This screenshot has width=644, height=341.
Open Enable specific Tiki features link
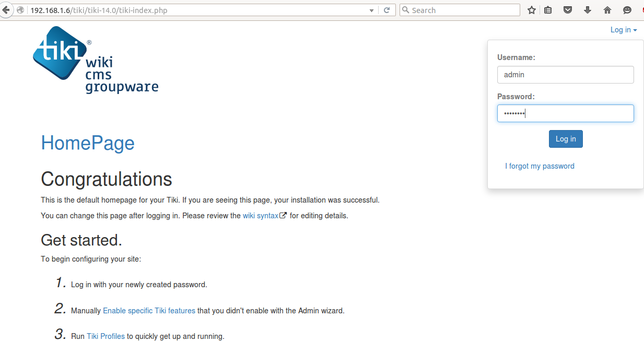pos(149,311)
